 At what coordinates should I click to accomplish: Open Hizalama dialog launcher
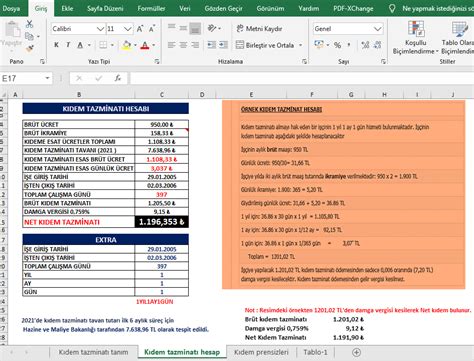[x=304, y=62]
